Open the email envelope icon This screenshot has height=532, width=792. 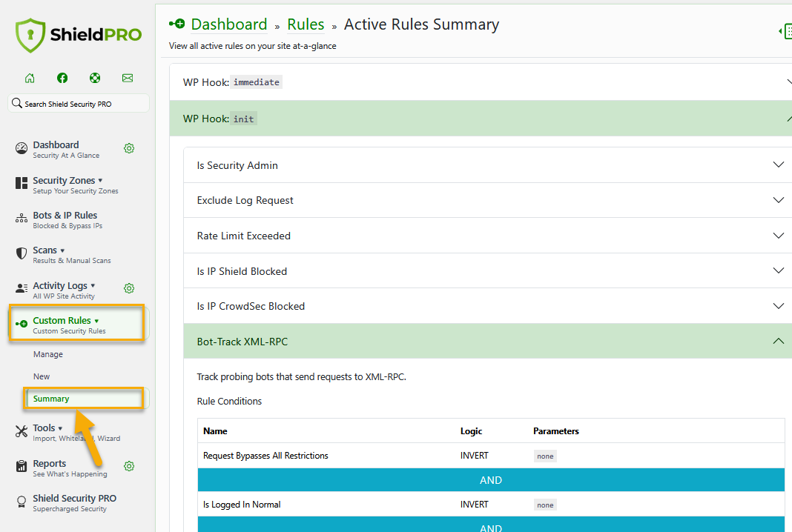point(128,78)
